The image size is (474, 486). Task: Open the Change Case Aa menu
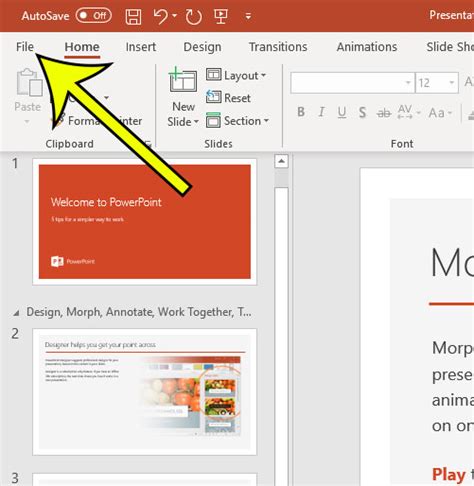point(440,113)
